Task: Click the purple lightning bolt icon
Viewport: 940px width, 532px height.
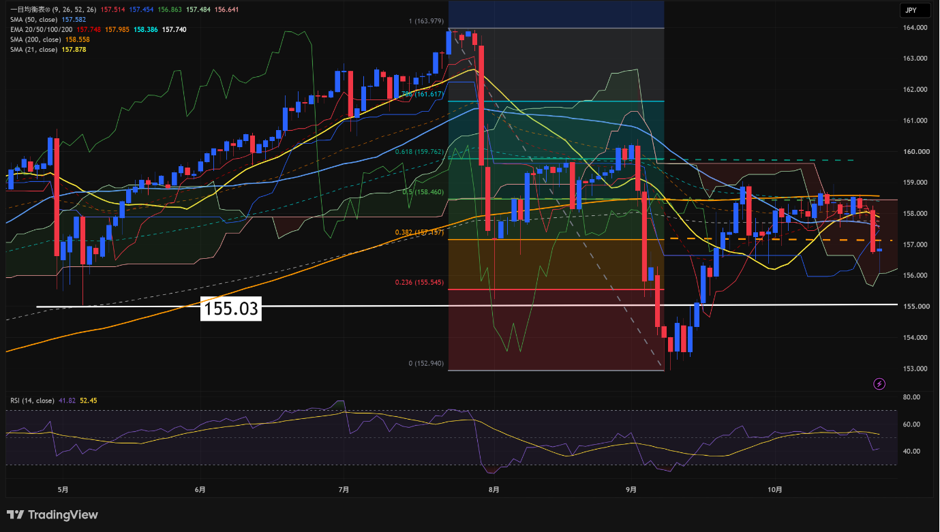Action: click(879, 384)
